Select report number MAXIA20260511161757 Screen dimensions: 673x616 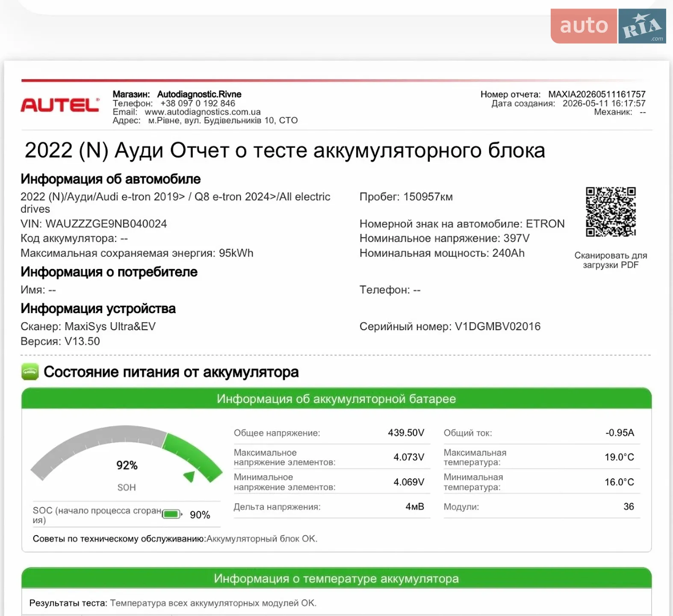pyautogui.click(x=597, y=94)
